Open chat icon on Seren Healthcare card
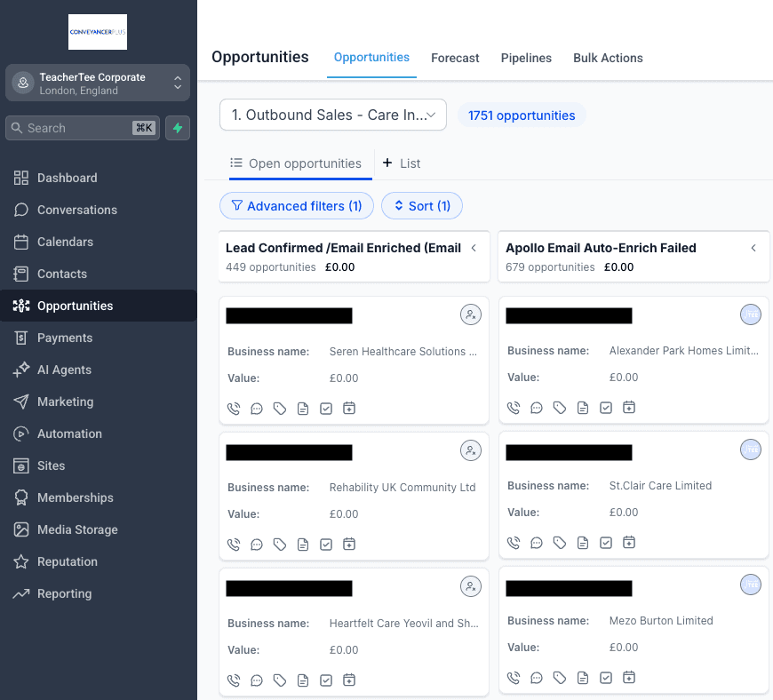The width and height of the screenshot is (773, 700). [x=257, y=409]
